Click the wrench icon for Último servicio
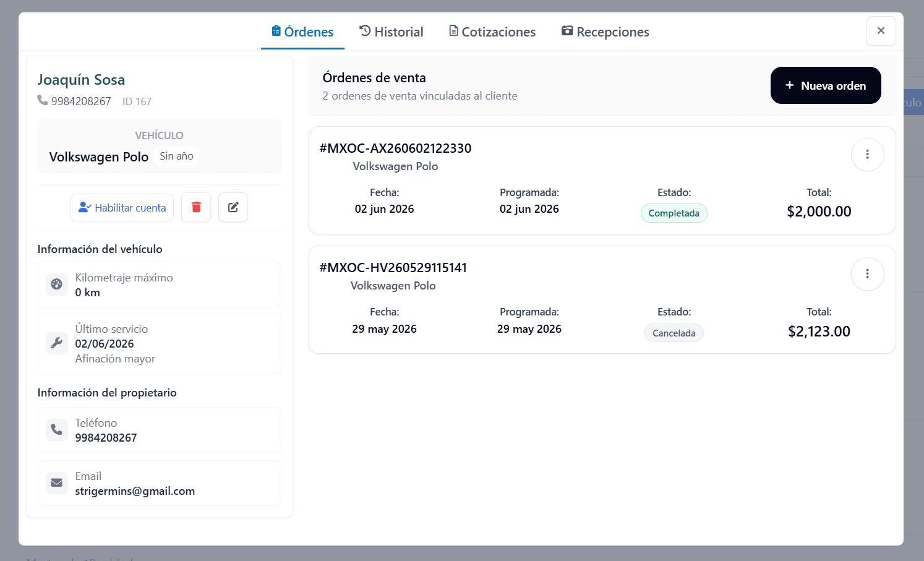924x561 pixels. 57,343
